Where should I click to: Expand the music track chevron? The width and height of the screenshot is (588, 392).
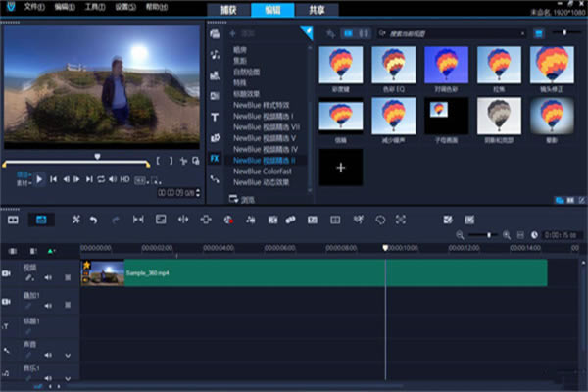pos(68,377)
